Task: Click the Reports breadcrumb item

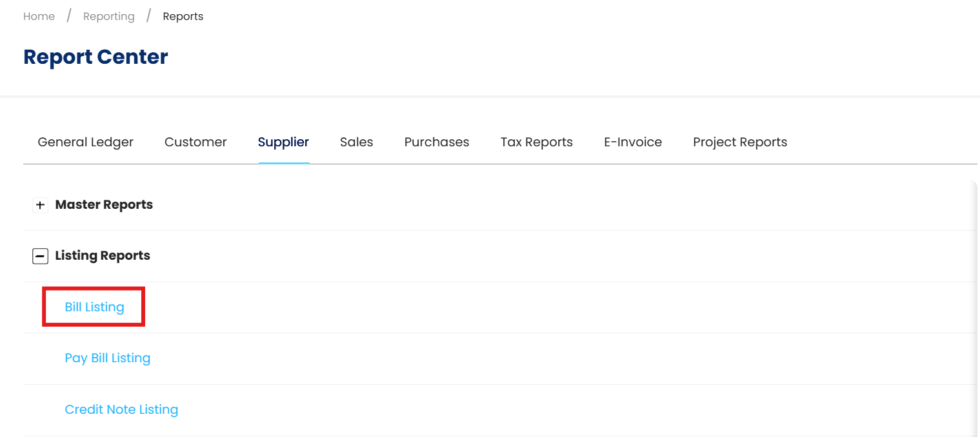Action: tap(183, 17)
